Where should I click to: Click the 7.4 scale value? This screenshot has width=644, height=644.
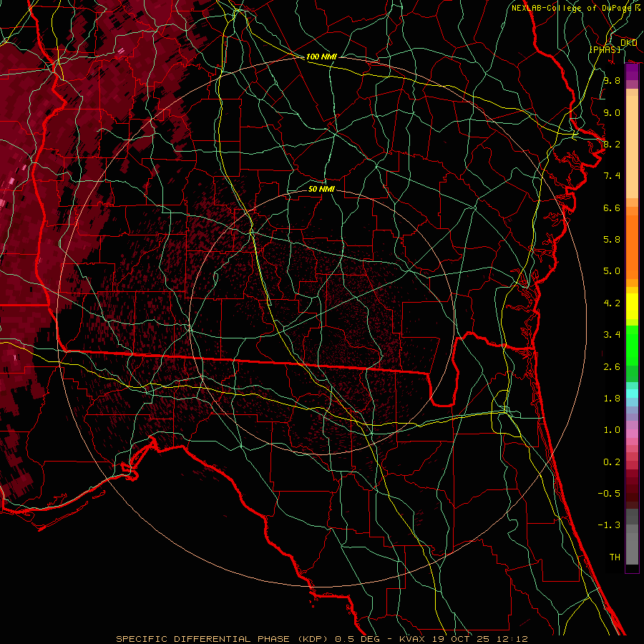tap(612, 176)
